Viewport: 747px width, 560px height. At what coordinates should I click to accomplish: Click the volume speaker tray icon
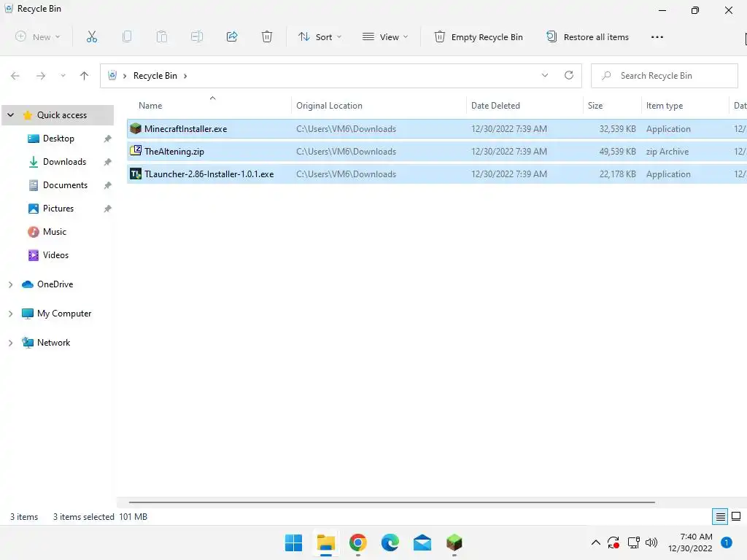point(651,542)
